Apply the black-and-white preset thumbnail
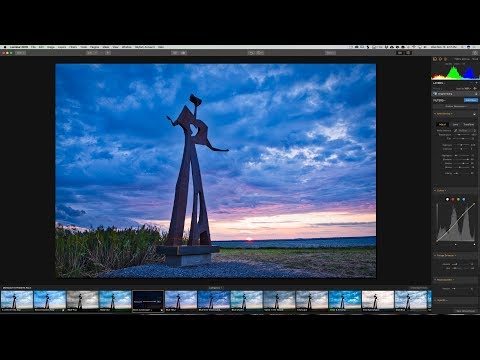 click(x=82, y=300)
